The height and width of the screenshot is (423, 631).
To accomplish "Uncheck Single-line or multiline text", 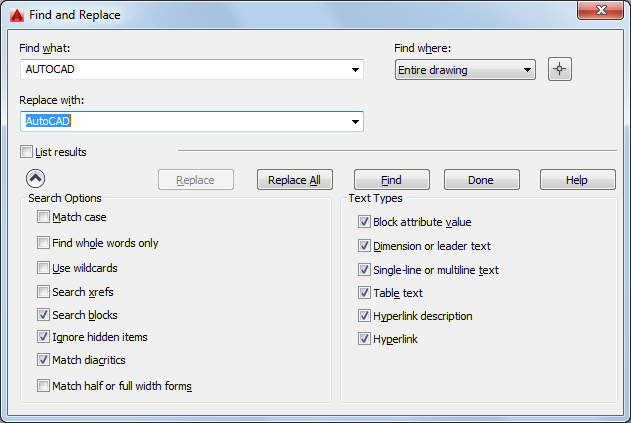I will point(364,269).
